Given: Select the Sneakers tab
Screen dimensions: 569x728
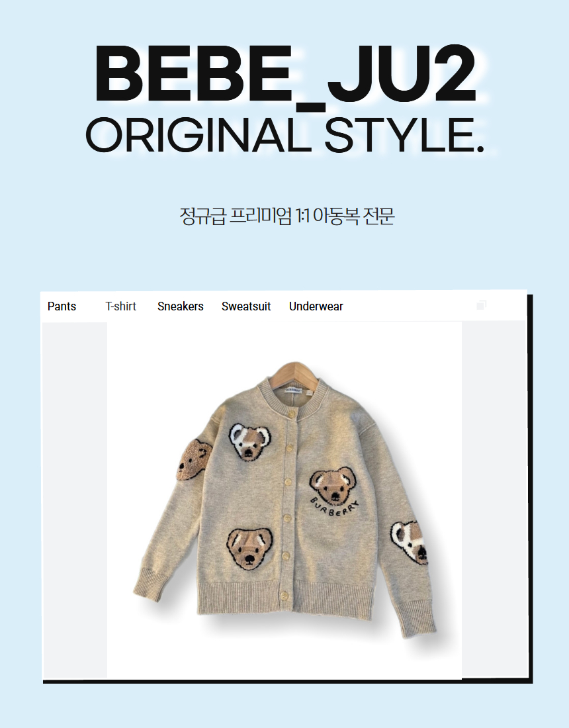Looking at the screenshot, I should pyautogui.click(x=181, y=306).
